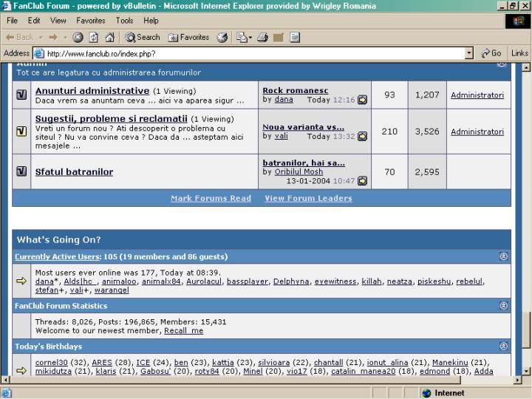Open the Noua varianta vs... thread
This screenshot has width=532, height=399.
pyautogui.click(x=304, y=127)
